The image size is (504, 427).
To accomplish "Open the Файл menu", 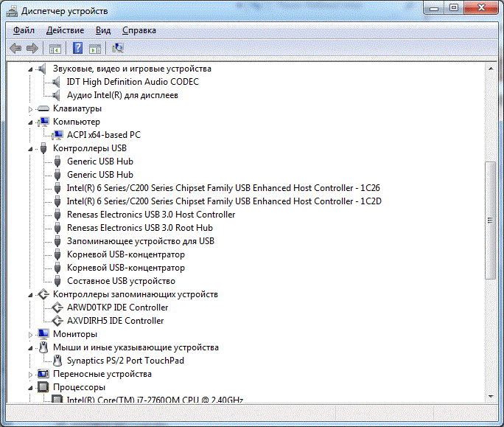I will coord(24,30).
